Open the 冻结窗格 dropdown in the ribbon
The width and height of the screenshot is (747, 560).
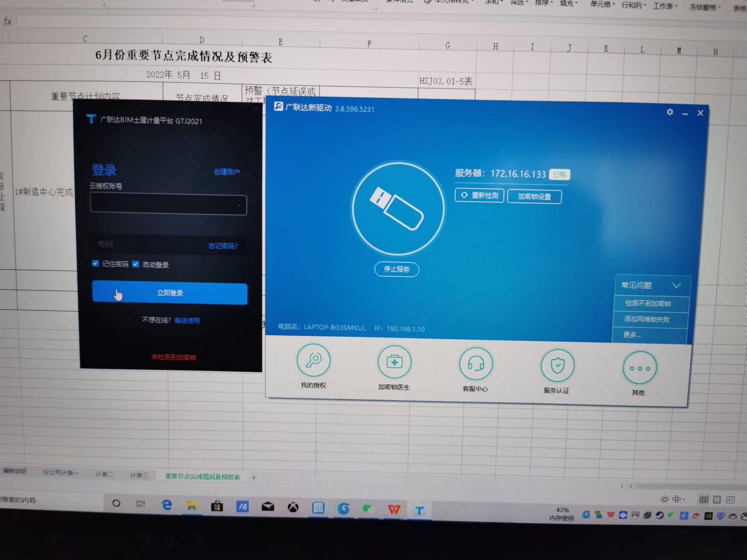tap(705, 7)
